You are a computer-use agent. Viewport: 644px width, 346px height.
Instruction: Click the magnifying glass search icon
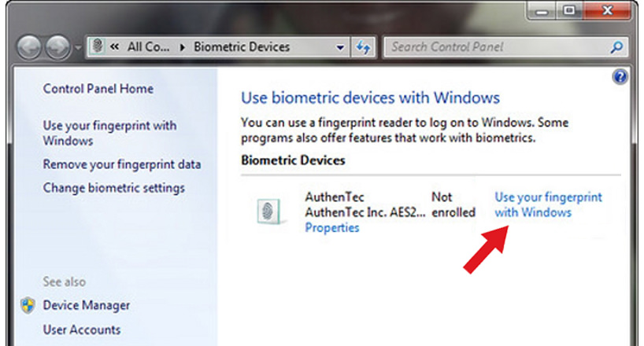pyautogui.click(x=616, y=48)
